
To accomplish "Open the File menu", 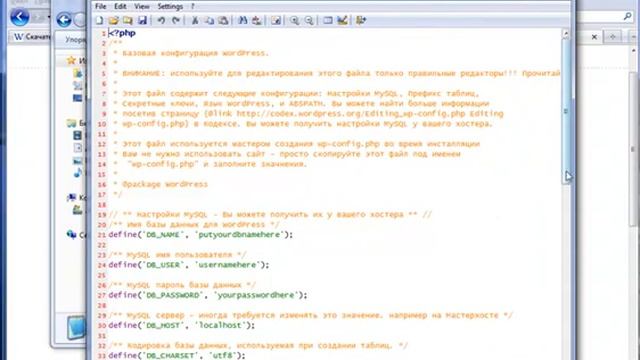I will pyautogui.click(x=100, y=7).
